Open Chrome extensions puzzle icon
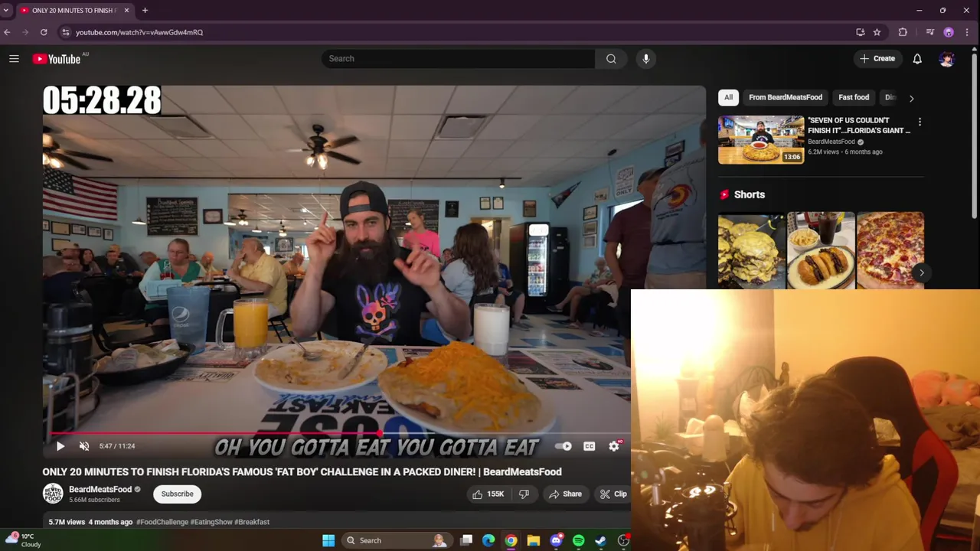The height and width of the screenshot is (551, 980). pos(903,32)
